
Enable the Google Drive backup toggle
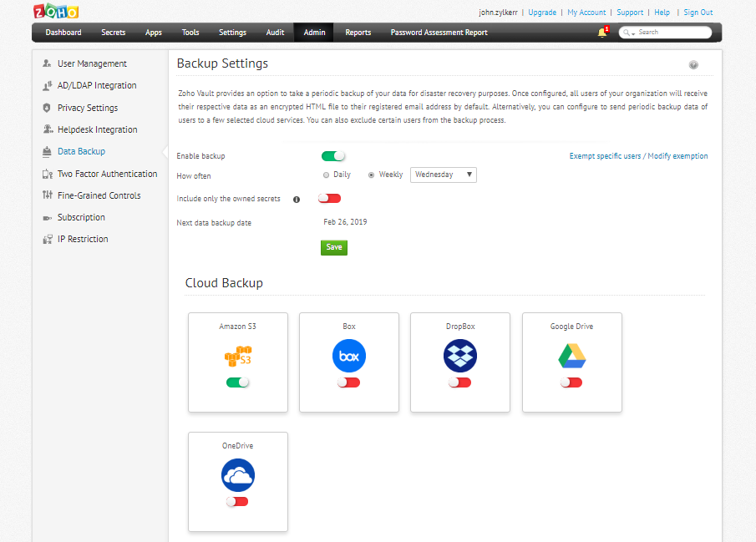coord(571,382)
